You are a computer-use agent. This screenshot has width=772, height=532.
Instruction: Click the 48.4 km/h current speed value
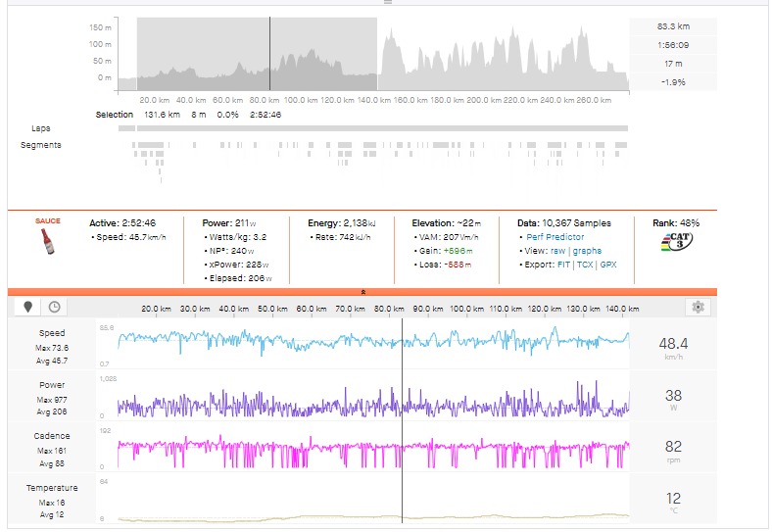[673, 344]
